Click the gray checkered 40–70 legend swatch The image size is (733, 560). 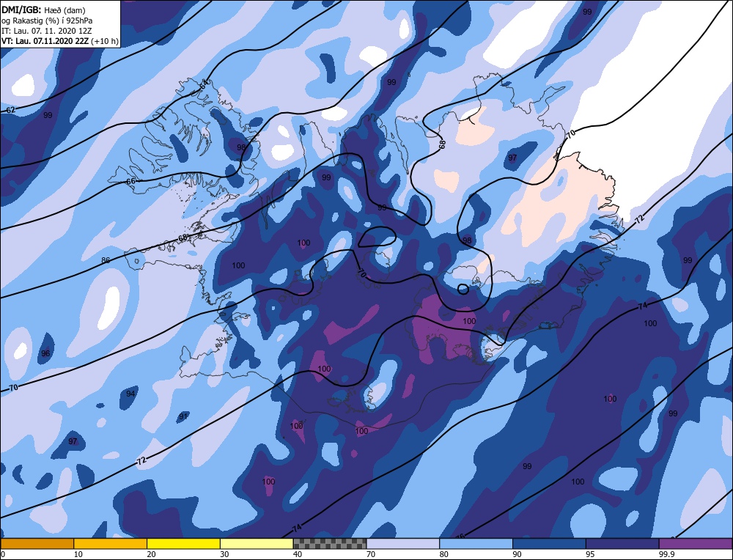click(330, 543)
